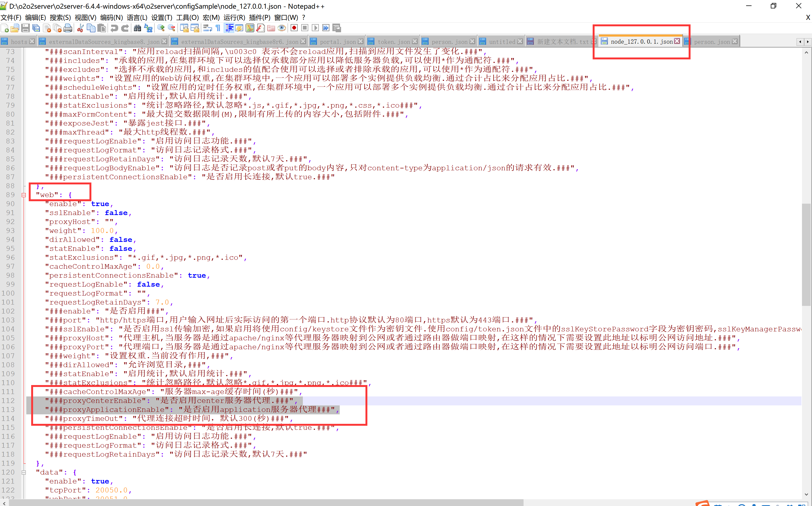
Task: Collapse the "web" block fold marker
Action: click(x=24, y=195)
